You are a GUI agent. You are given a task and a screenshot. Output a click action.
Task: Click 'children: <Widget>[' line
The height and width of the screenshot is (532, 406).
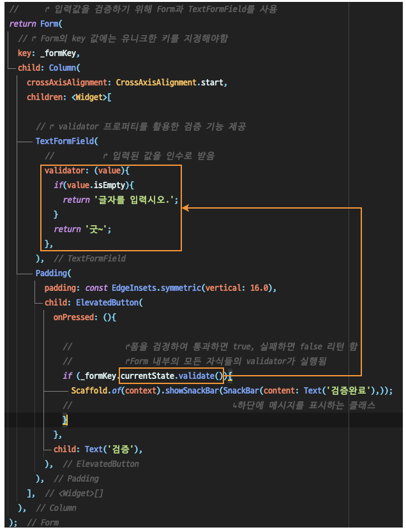click(69, 98)
